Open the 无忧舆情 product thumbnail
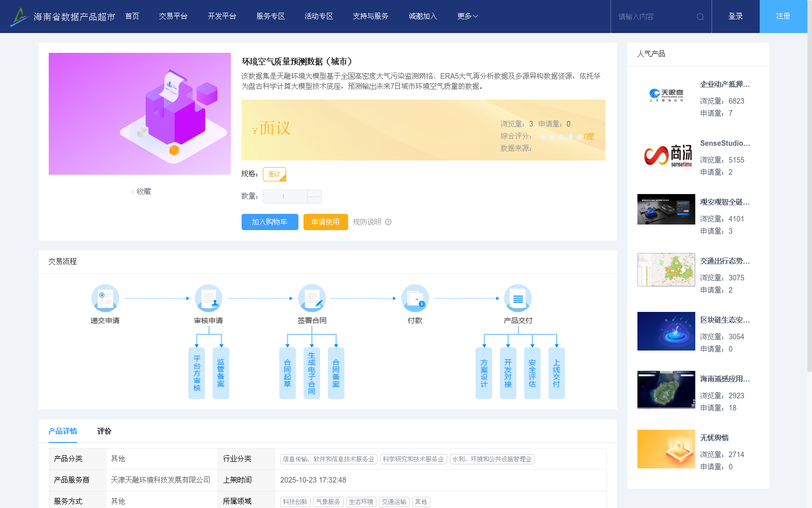812x508 pixels. [x=666, y=449]
